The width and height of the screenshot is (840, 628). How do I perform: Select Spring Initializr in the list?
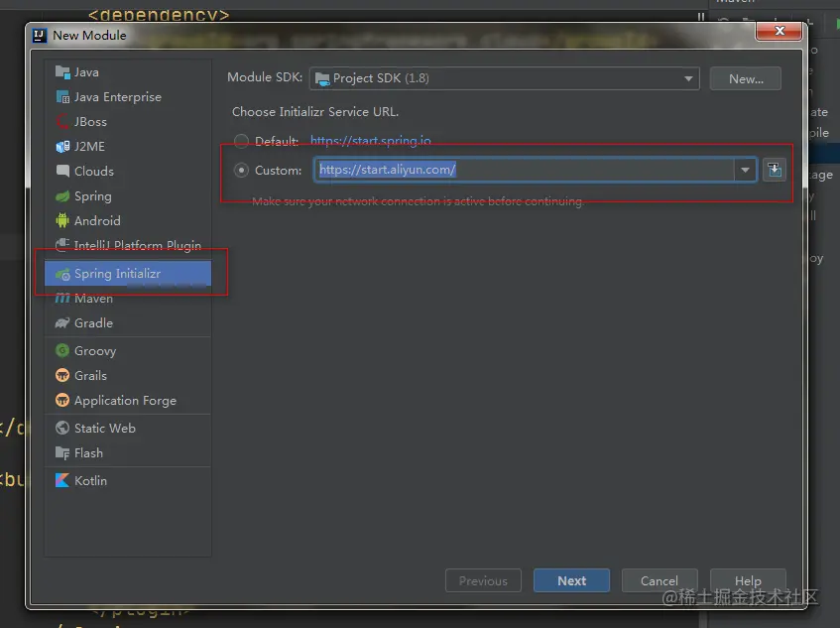(x=128, y=273)
